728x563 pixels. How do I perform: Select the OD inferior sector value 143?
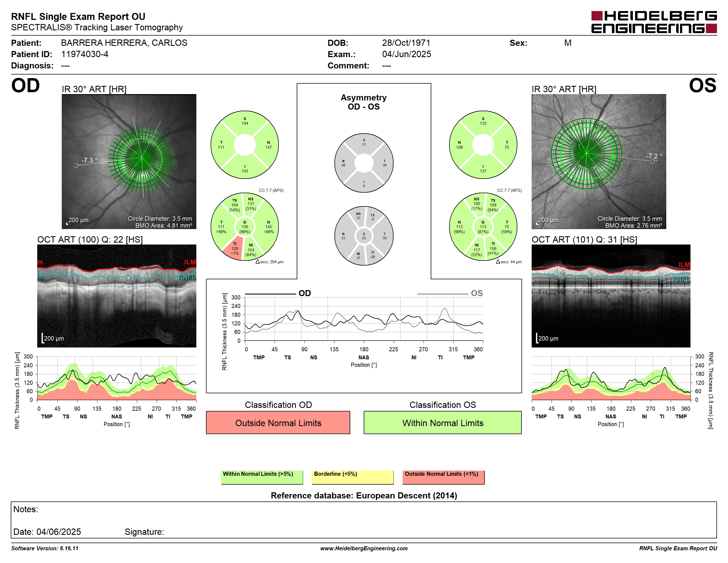[x=245, y=169]
